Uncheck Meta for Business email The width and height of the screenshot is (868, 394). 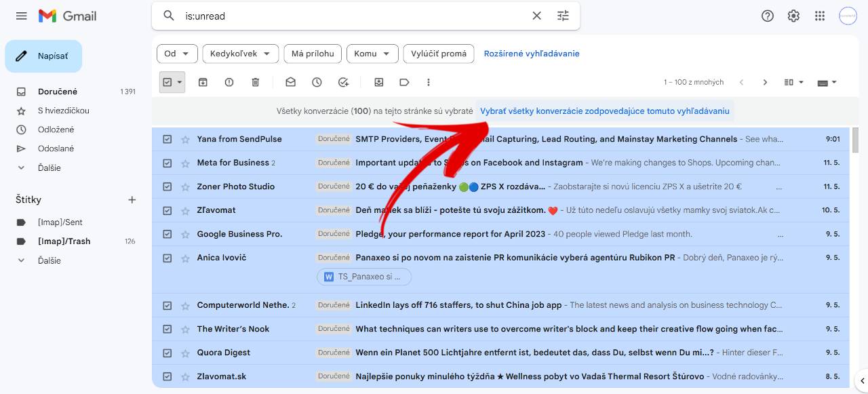pyautogui.click(x=167, y=163)
